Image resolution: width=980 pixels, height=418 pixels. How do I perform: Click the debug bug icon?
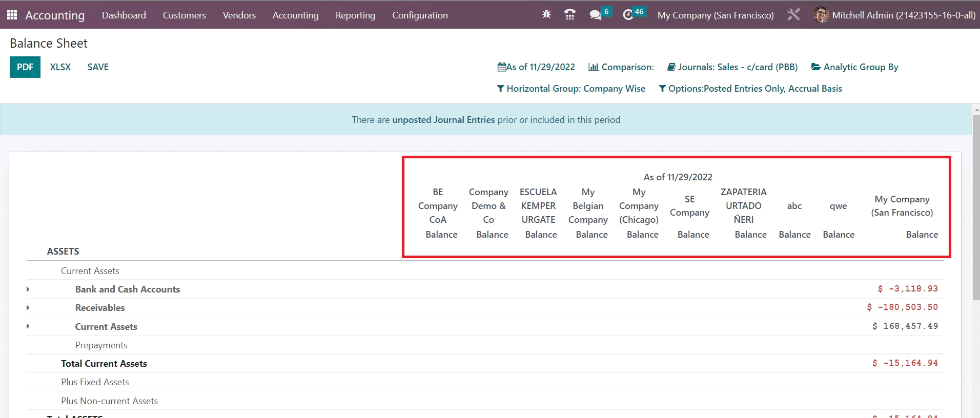[x=546, y=15]
